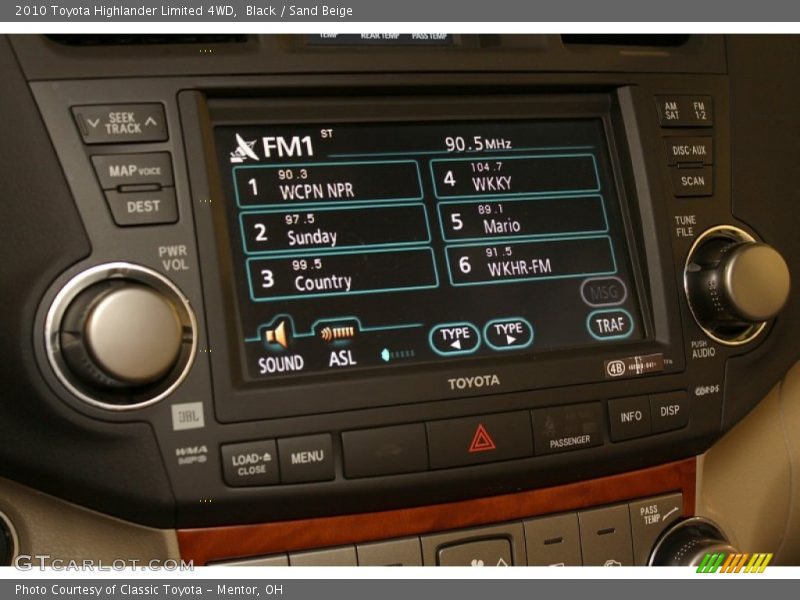Image resolution: width=800 pixels, height=600 pixels.
Task: Select preset 6 WKHR-FM
Action: 531,261
